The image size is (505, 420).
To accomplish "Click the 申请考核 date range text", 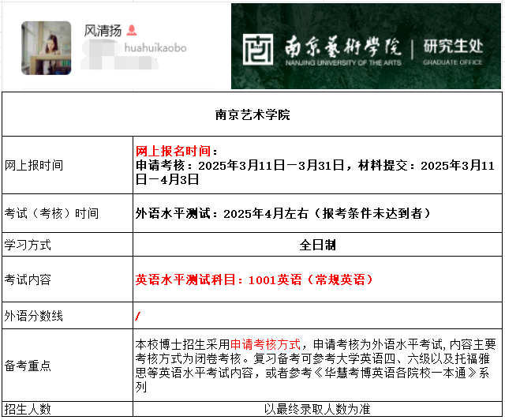I will click(x=240, y=165).
